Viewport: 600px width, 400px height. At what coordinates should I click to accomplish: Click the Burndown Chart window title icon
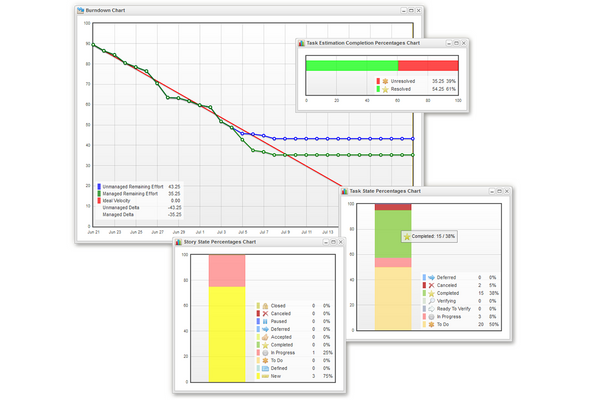click(x=80, y=10)
